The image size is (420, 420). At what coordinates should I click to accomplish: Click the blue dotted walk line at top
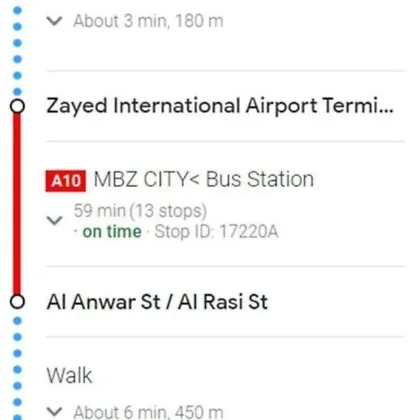tap(17, 50)
